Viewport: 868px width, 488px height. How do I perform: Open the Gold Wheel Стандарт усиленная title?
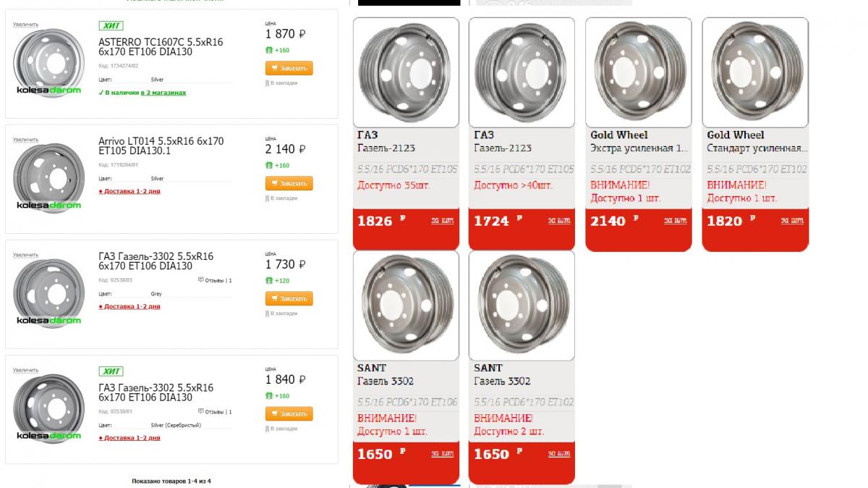click(x=755, y=148)
